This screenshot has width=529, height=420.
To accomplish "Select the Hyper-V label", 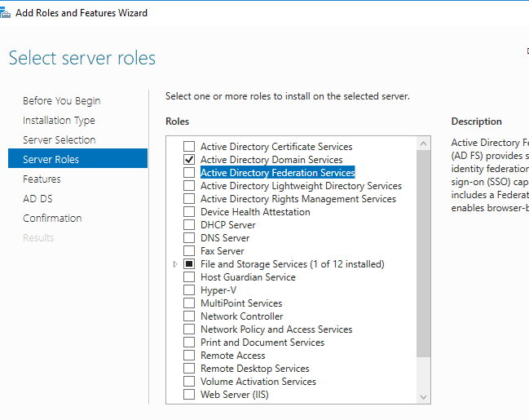I will pyautogui.click(x=218, y=290).
